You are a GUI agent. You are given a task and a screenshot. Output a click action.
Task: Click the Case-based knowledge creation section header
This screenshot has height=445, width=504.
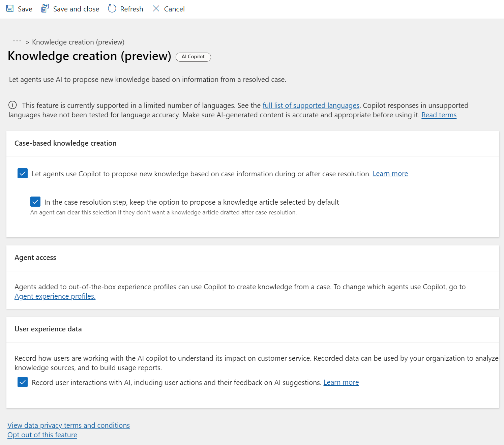pyautogui.click(x=65, y=143)
